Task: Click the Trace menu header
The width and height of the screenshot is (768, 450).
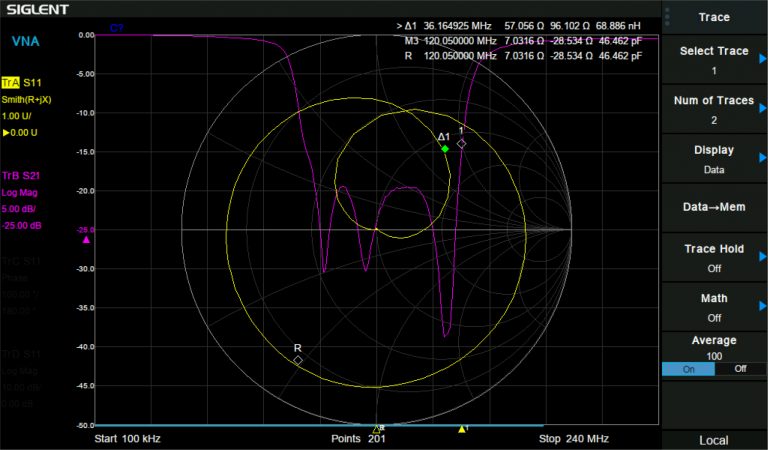Action: tap(713, 17)
